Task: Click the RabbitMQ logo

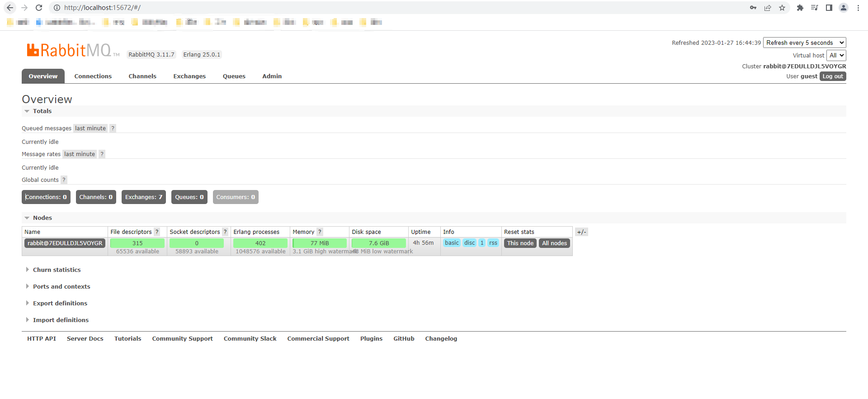Action: click(x=72, y=50)
